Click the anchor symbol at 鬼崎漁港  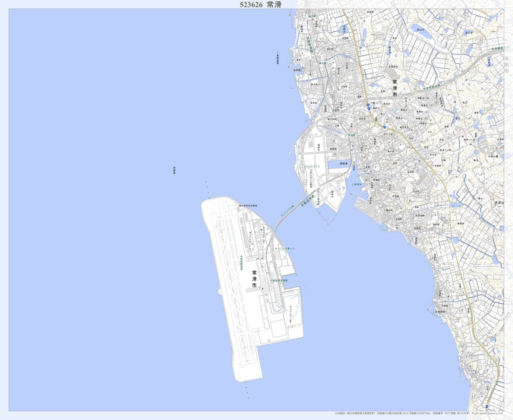click(x=278, y=53)
